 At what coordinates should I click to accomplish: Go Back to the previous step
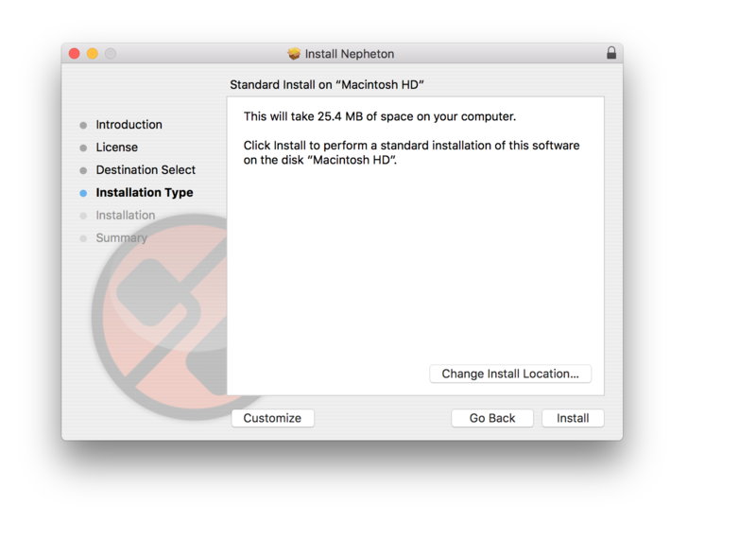[492, 418]
